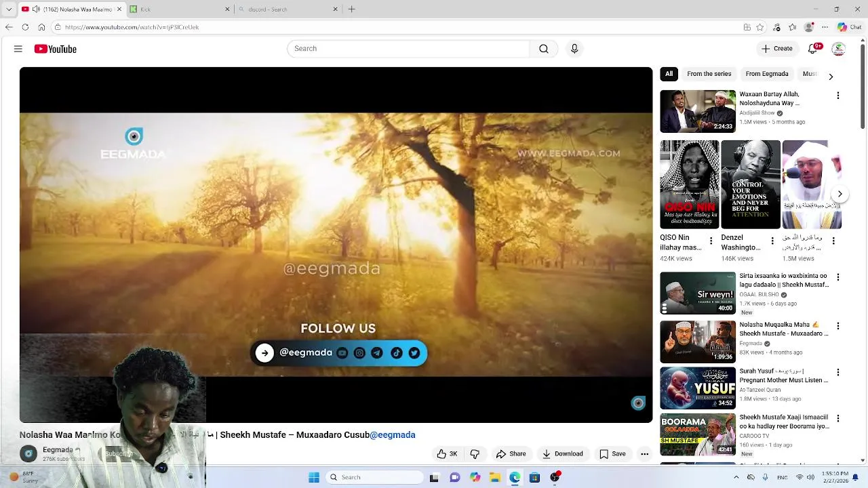Click the YouTube logo to go home
The image size is (868, 488).
pos(56,49)
